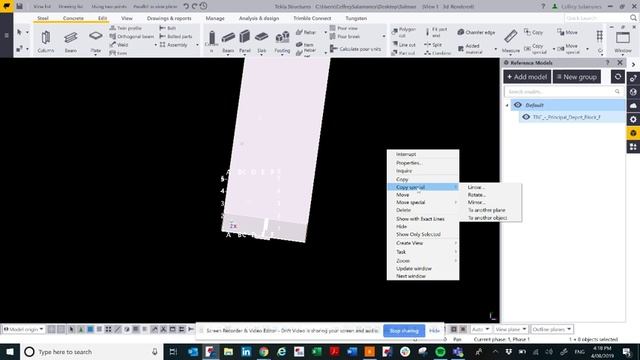The height and width of the screenshot is (360, 640).
Task: Switch to the Drawings & reports tab
Action: pos(169,18)
